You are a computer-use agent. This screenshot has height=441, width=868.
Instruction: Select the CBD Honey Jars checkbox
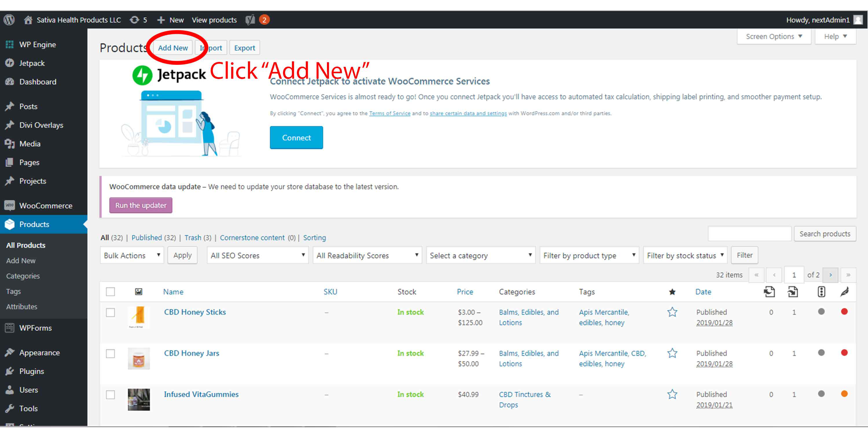(x=111, y=353)
